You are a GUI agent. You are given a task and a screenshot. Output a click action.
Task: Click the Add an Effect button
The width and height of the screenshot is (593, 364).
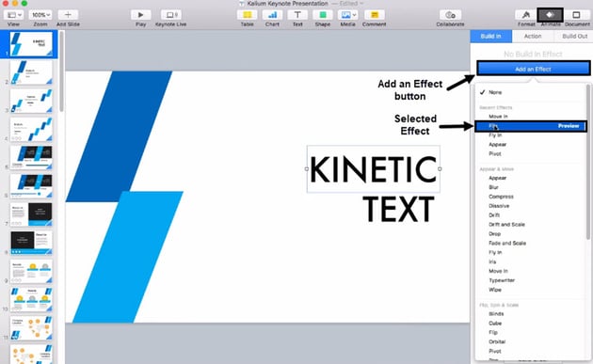[534, 69]
